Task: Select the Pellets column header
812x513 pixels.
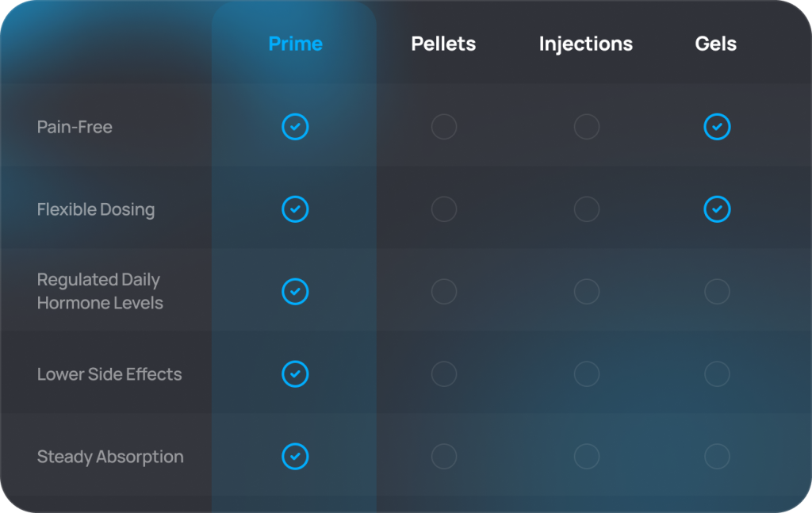Action: [x=443, y=44]
